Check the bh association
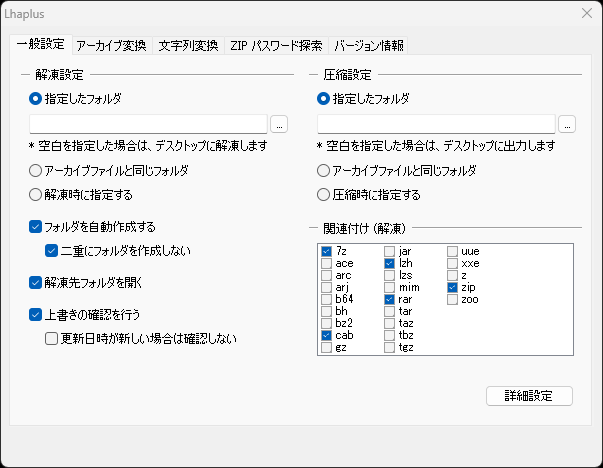603x468 pixels. 326,311
